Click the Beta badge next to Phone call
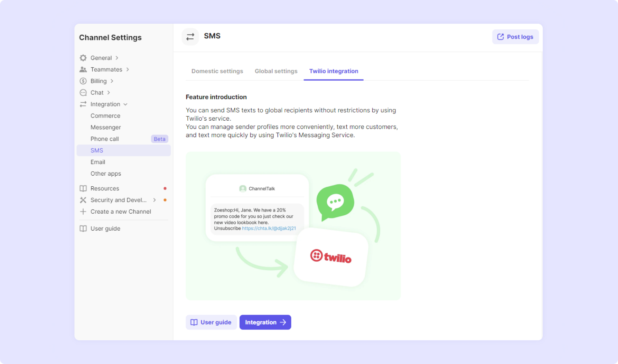Viewport: 618px width, 364px height. 160,139
